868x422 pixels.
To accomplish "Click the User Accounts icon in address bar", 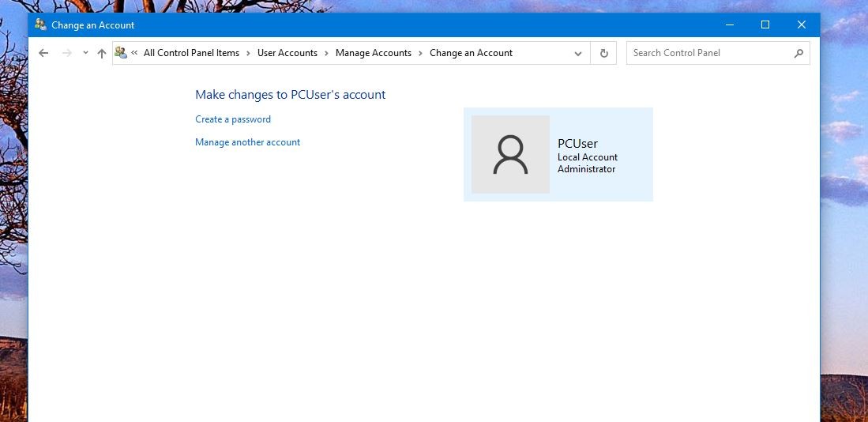I will click(121, 53).
